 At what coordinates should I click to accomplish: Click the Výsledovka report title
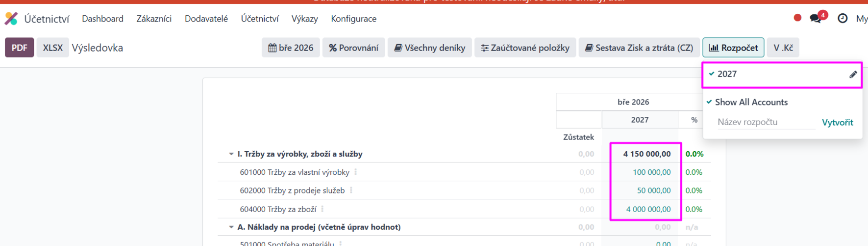(98, 48)
